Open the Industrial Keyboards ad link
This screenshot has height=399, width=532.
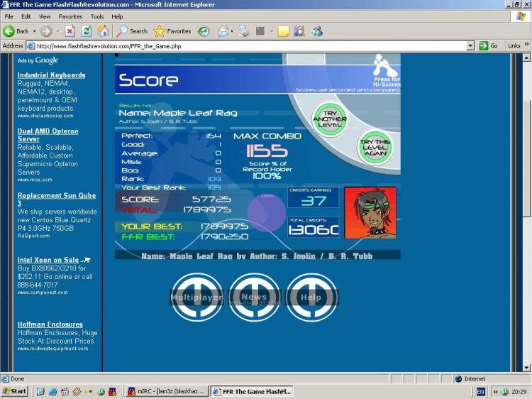(51, 75)
